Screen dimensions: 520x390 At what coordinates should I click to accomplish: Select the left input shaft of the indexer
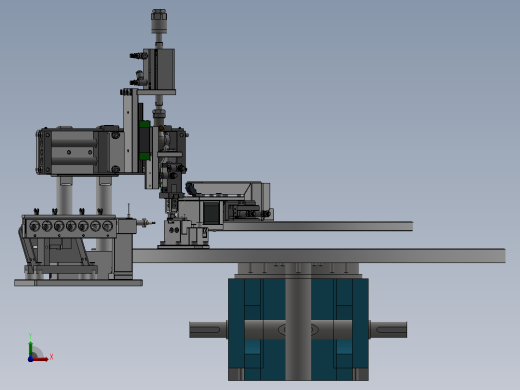tap(208, 330)
